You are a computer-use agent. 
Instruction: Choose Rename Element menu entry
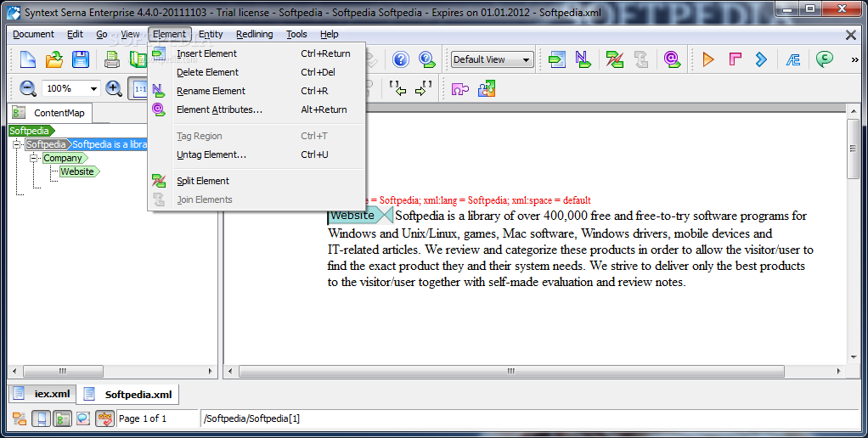(x=256, y=92)
